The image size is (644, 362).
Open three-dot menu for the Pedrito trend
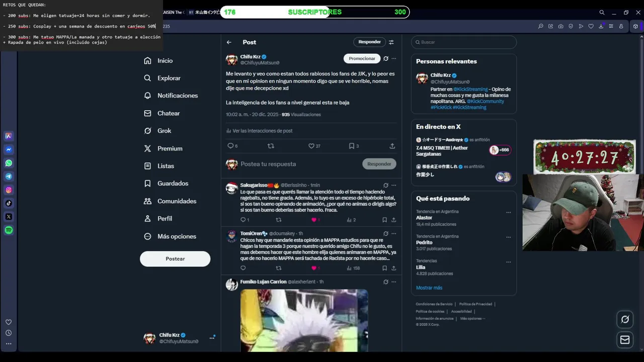coord(508,237)
